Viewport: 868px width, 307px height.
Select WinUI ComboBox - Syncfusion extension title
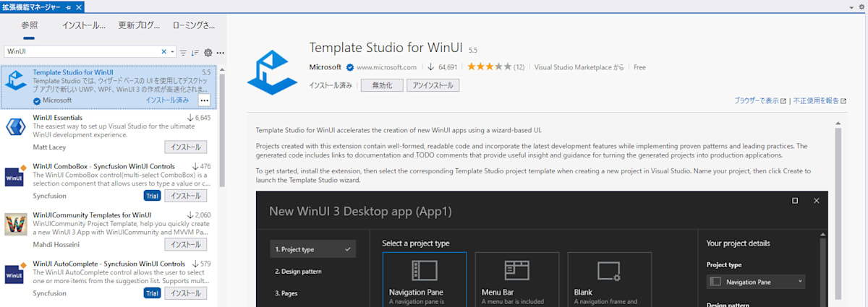coord(103,166)
